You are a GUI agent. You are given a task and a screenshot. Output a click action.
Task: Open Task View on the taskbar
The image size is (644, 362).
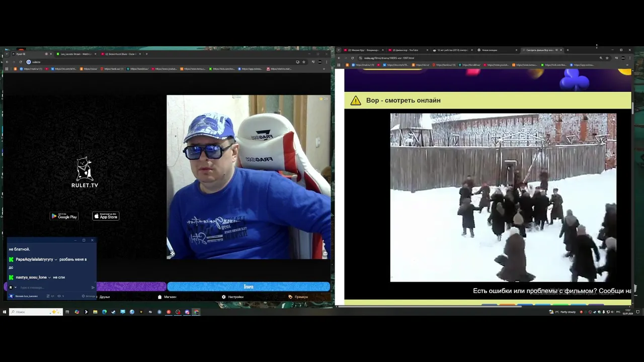(x=67, y=312)
